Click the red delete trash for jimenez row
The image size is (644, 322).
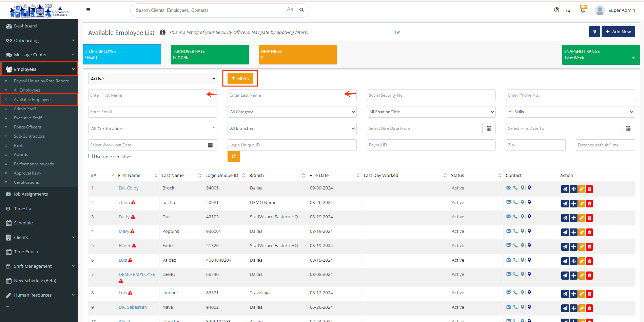click(589, 294)
